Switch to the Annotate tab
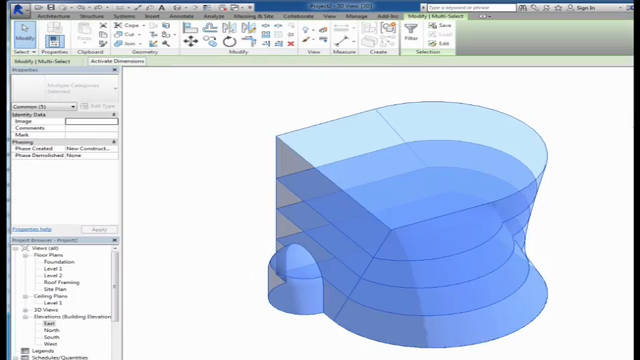 pos(182,16)
